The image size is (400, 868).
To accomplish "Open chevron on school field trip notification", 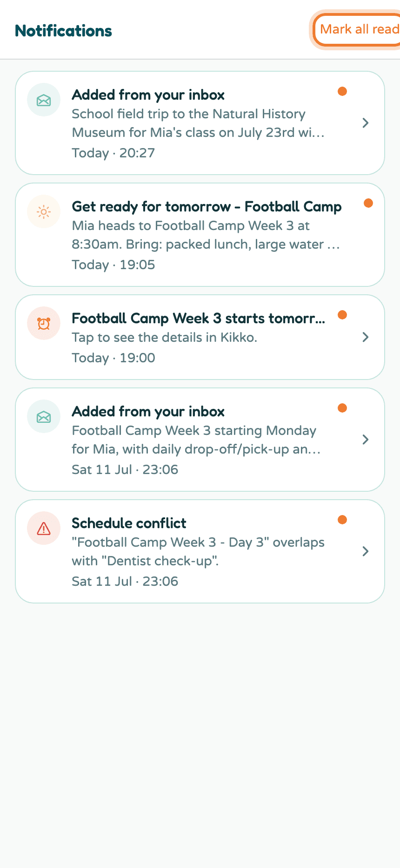I will (x=366, y=123).
